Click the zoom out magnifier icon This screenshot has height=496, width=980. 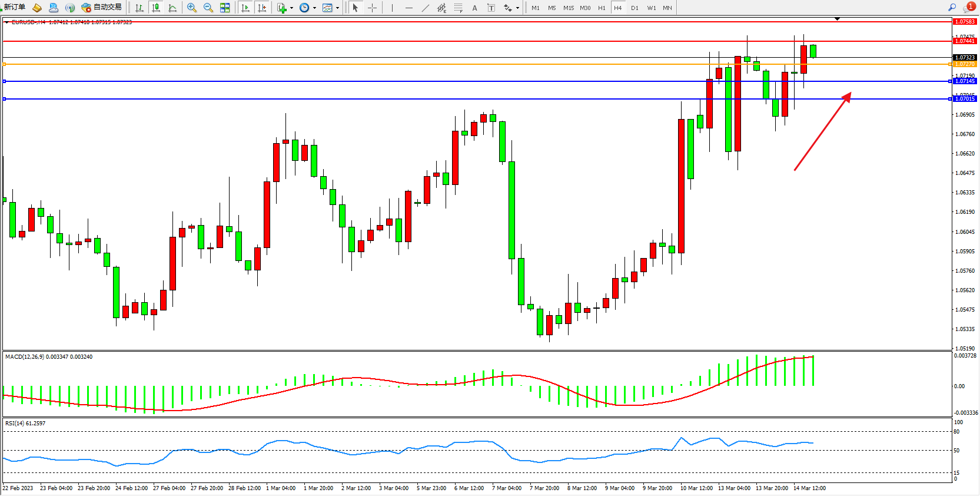[208, 8]
